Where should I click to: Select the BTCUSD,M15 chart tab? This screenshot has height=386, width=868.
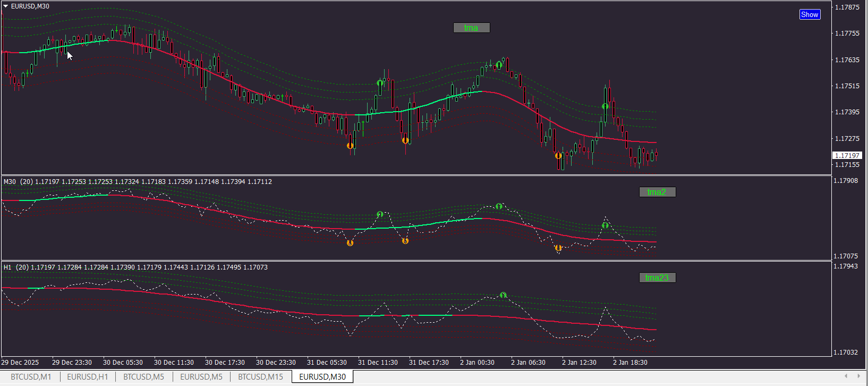pos(260,376)
